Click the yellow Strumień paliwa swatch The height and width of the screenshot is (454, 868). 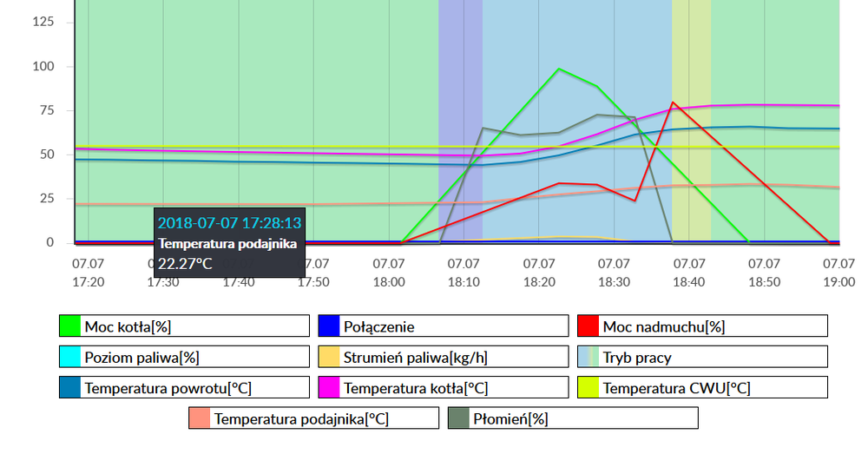pyautogui.click(x=329, y=357)
